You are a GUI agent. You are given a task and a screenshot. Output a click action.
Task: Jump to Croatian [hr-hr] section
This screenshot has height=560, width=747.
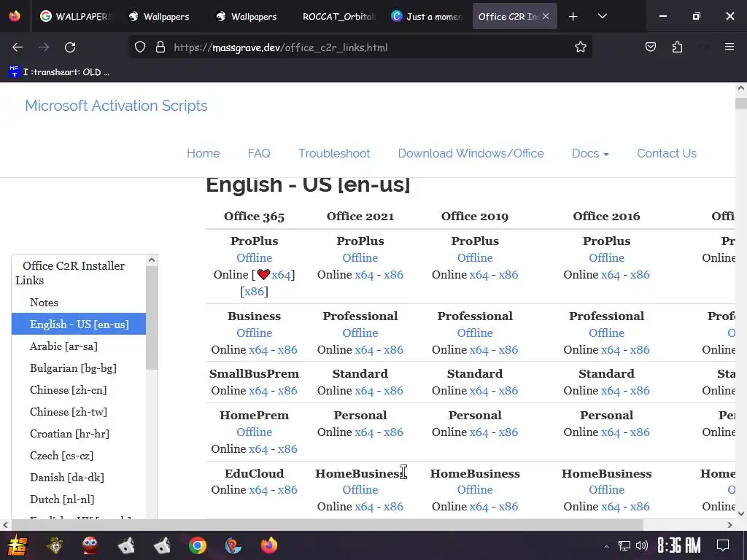69,434
